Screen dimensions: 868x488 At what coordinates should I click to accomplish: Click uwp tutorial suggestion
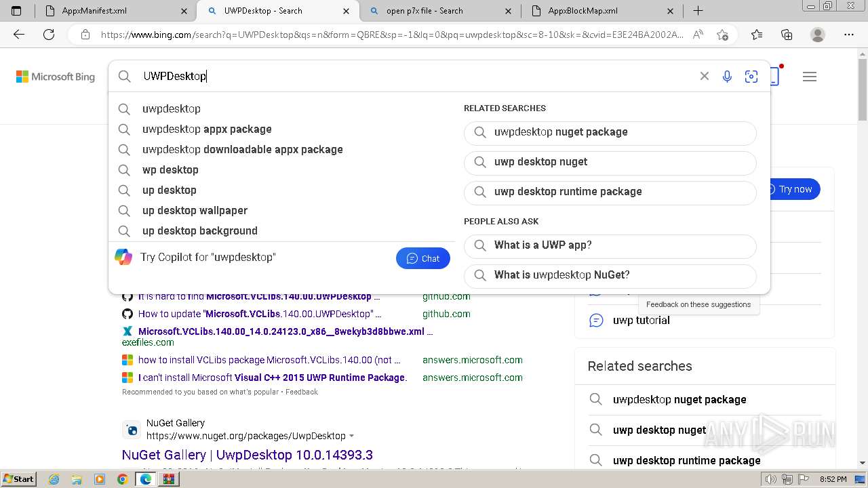pyautogui.click(x=642, y=320)
